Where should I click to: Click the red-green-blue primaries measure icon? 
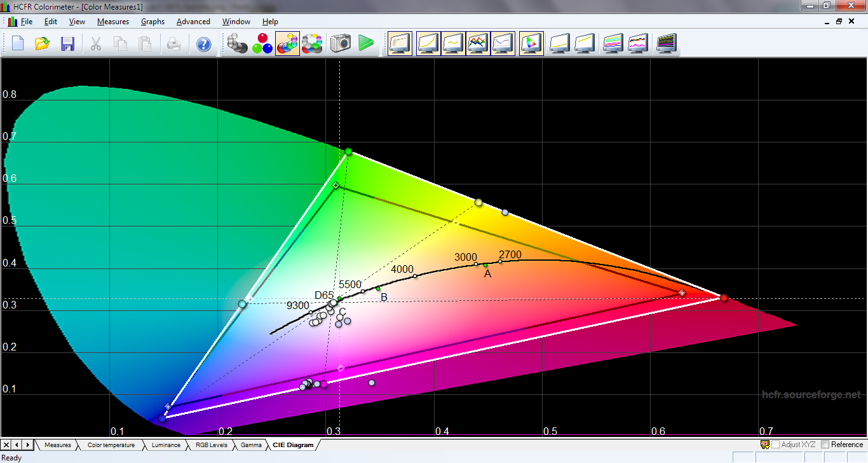tap(262, 44)
